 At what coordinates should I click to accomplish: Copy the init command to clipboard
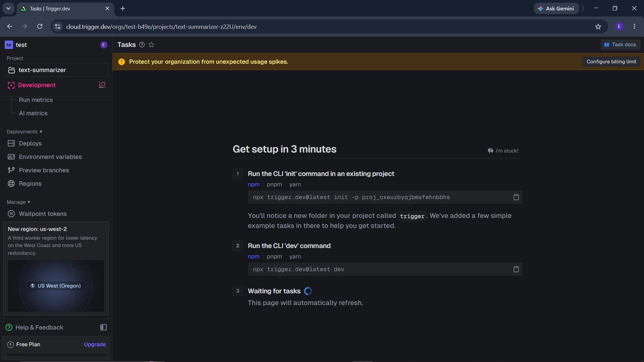[x=516, y=197]
